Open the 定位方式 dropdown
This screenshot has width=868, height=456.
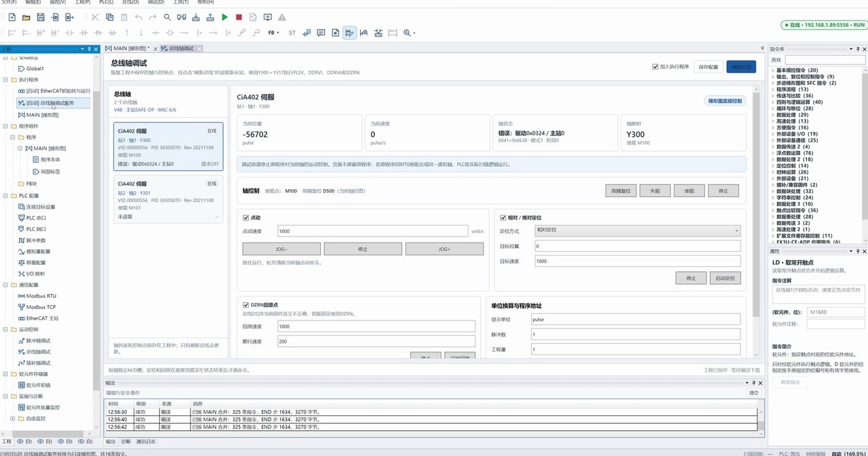[x=637, y=230]
